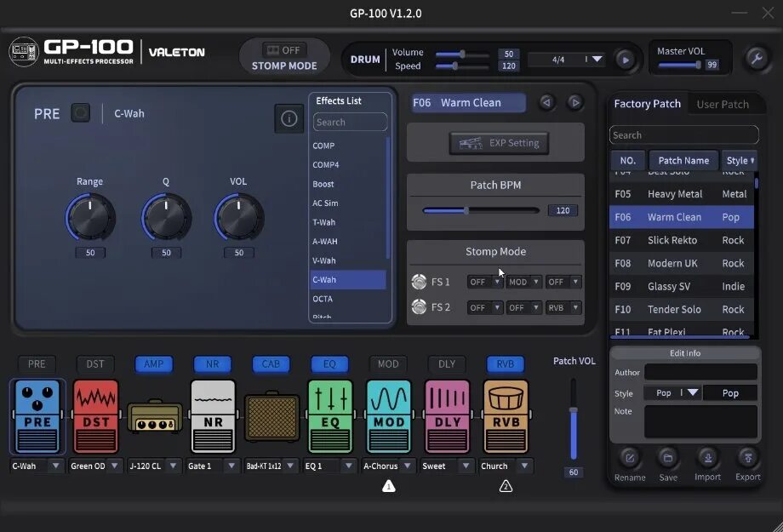Click the VOL knob
Viewport: 783px width, 532px height.
point(239,217)
